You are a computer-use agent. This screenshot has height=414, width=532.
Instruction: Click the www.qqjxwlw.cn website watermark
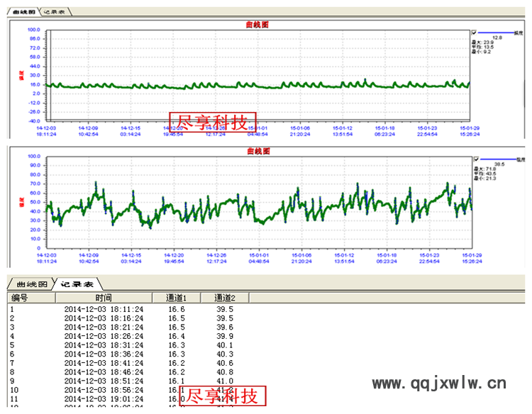439,384
